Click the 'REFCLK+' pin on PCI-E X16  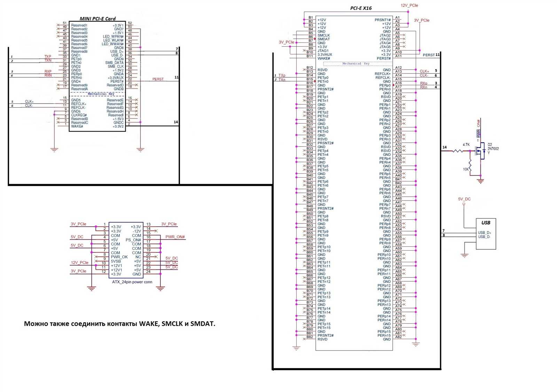[x=383, y=74]
